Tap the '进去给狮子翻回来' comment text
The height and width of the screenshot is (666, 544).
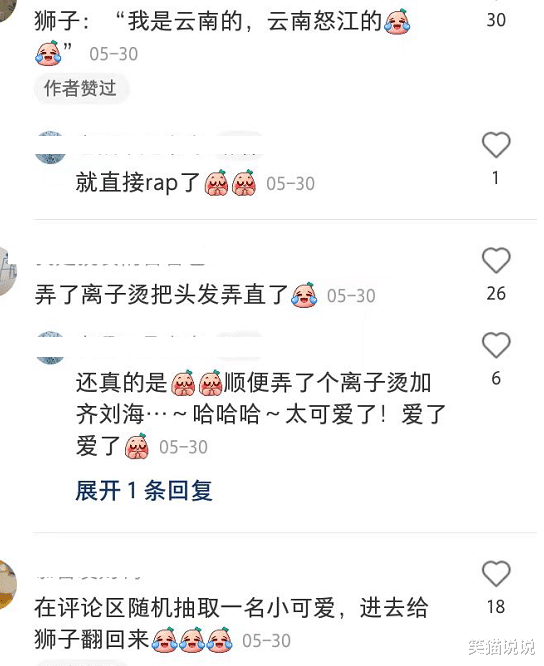pyautogui.click(x=231, y=624)
